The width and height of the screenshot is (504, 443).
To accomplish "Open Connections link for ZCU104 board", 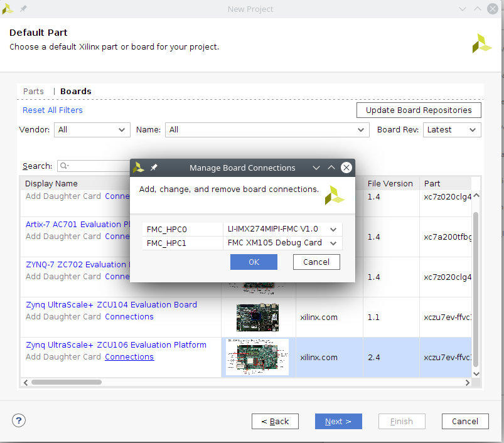I will [129, 317].
